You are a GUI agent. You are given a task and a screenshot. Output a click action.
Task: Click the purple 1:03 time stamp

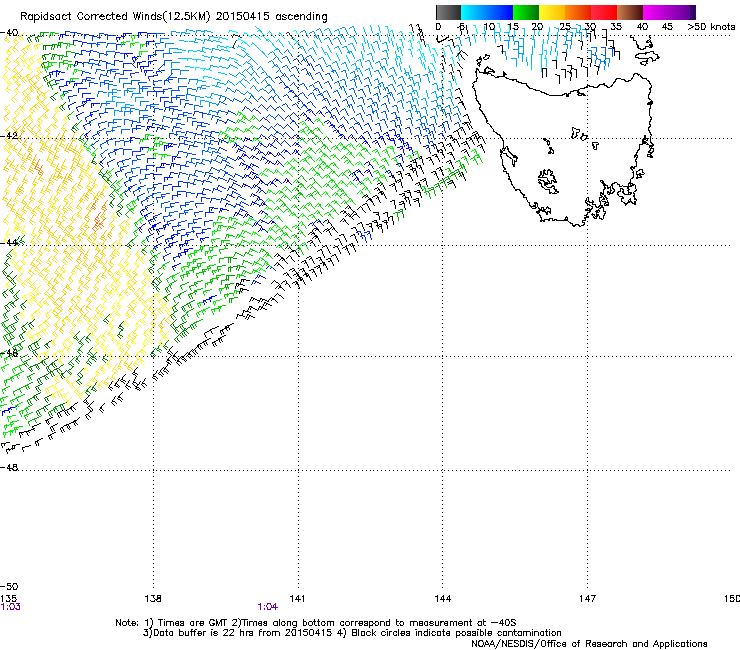[x=10, y=607]
